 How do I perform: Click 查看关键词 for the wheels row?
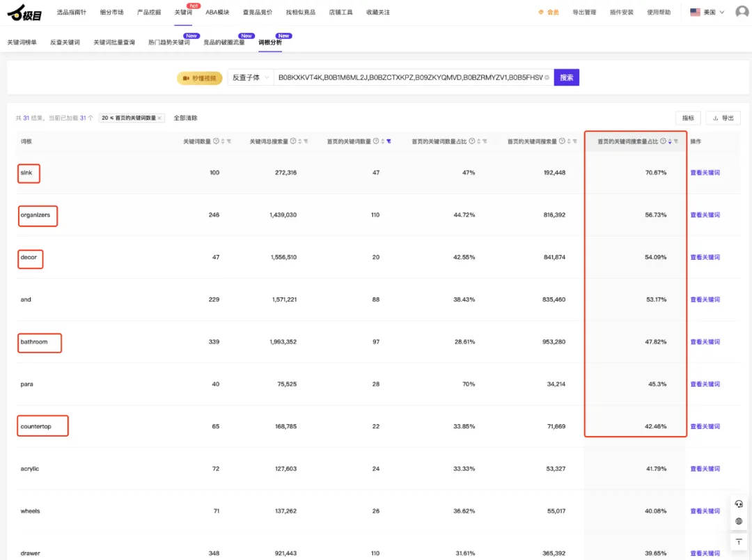click(705, 511)
